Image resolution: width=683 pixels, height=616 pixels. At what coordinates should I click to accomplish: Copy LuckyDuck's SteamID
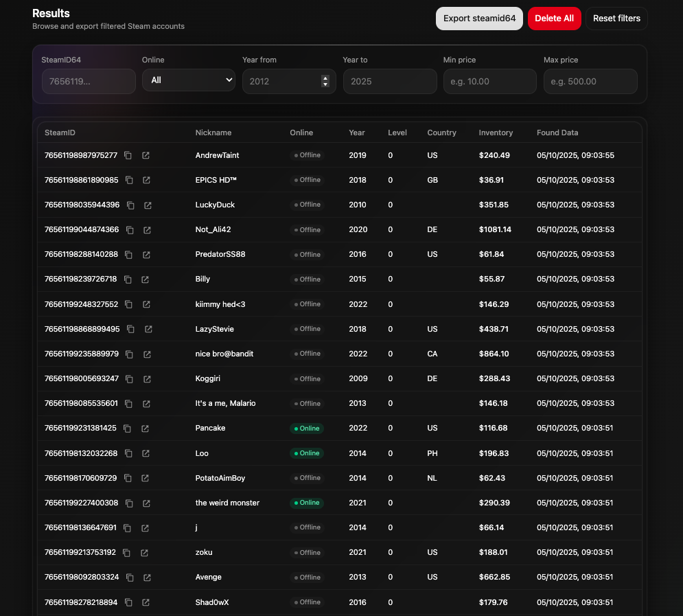[130, 205]
